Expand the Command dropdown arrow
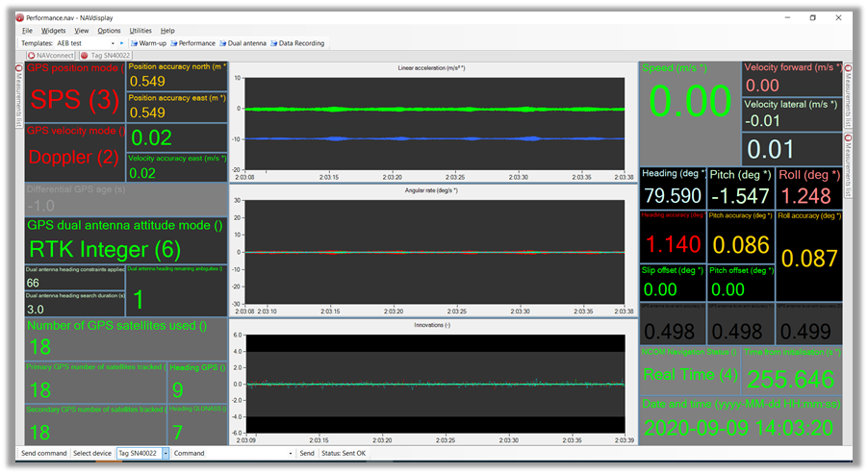Viewport: 868px width, 474px height. pyautogui.click(x=291, y=453)
